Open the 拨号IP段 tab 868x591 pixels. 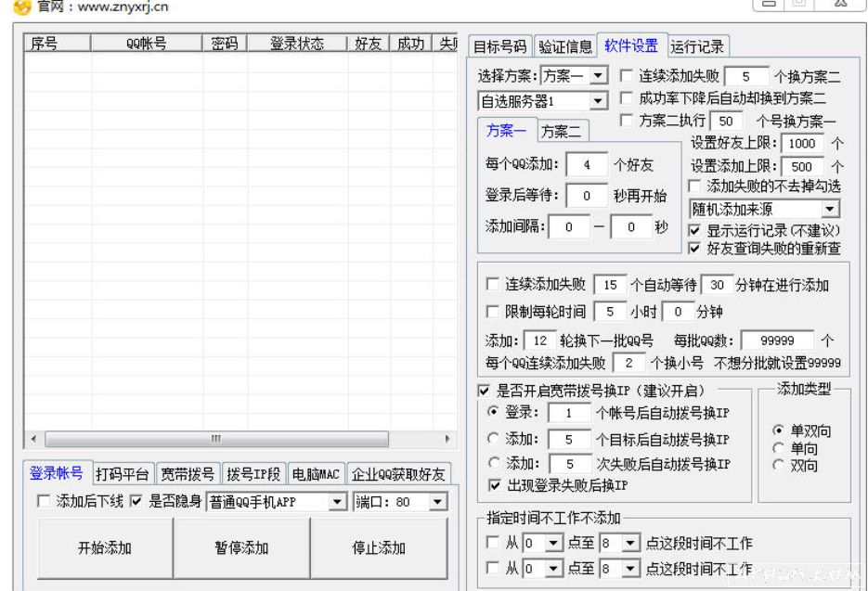click(253, 474)
